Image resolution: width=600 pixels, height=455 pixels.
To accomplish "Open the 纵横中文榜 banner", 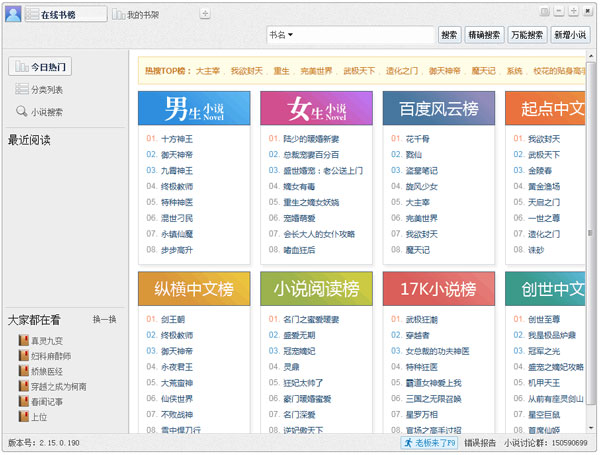I will coord(194,289).
